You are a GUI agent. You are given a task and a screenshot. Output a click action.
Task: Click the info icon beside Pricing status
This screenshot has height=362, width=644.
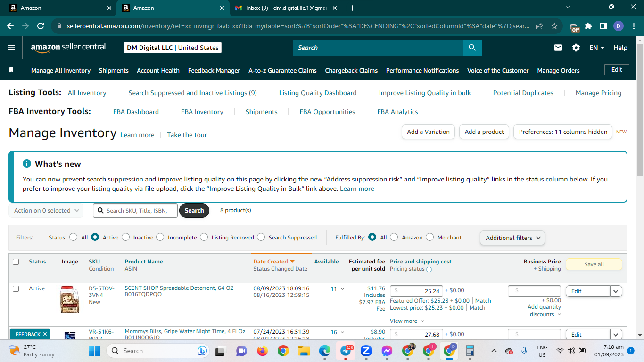click(x=429, y=270)
